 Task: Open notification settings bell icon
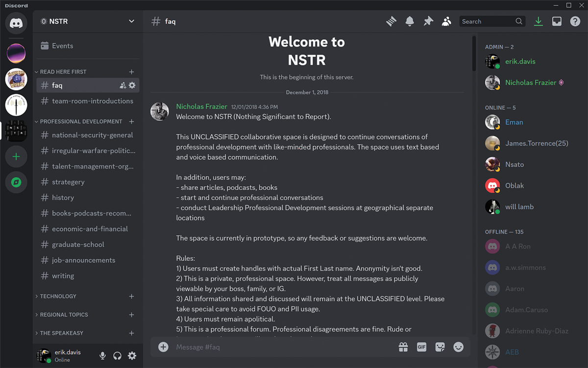(410, 22)
